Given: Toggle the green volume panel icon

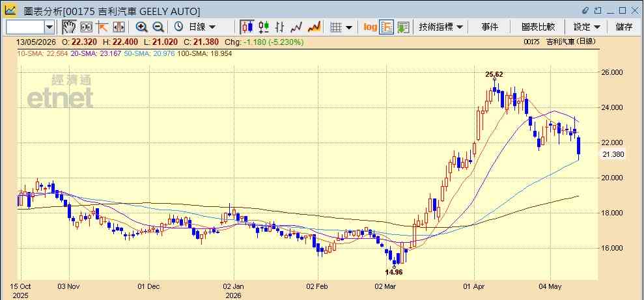Looking at the screenshot, I should click(403, 27).
